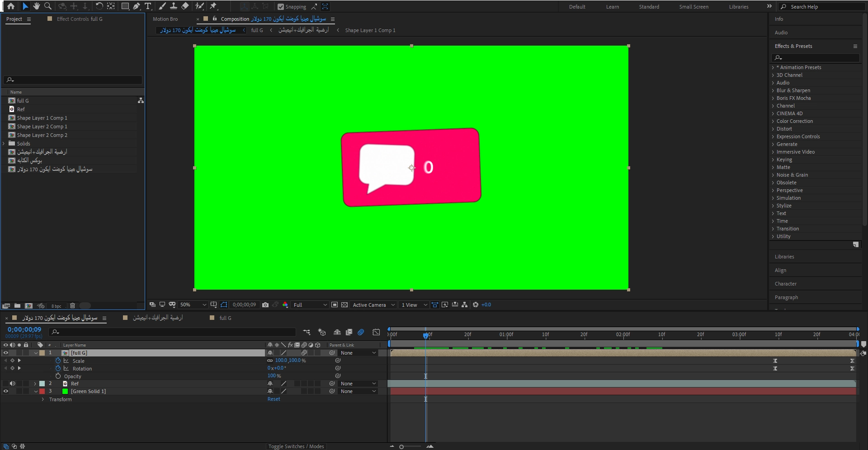Switch to the Default workspace
The height and width of the screenshot is (450, 868).
pyautogui.click(x=577, y=7)
